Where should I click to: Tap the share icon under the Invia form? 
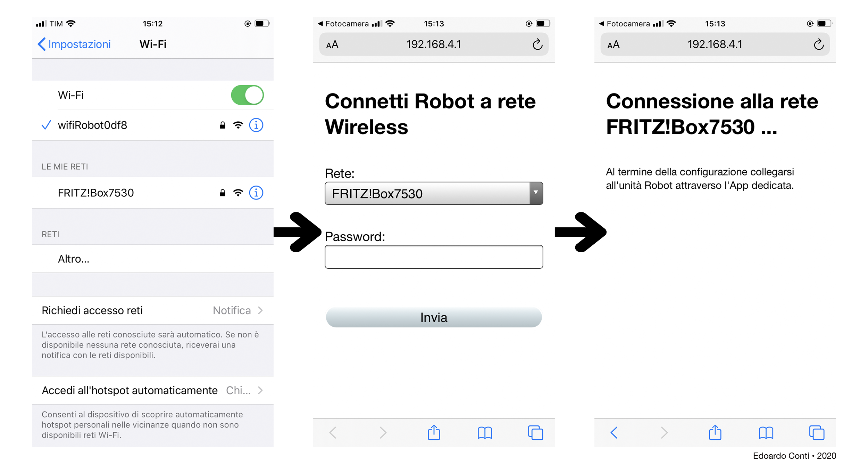434,433
